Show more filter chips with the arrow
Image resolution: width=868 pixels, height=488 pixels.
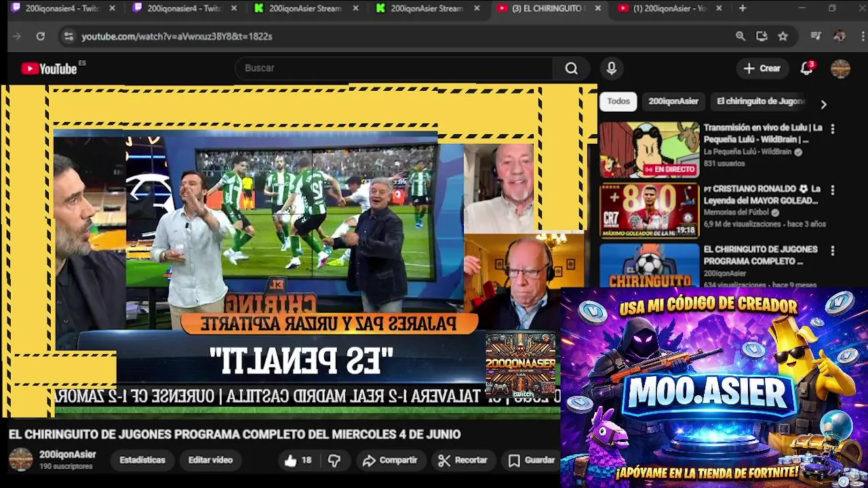tap(823, 104)
